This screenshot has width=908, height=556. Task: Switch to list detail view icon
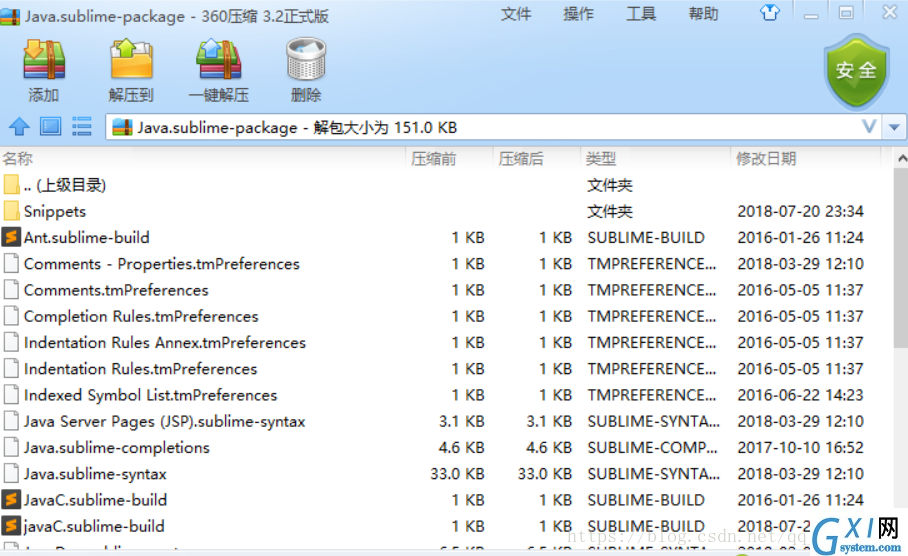[x=82, y=126]
